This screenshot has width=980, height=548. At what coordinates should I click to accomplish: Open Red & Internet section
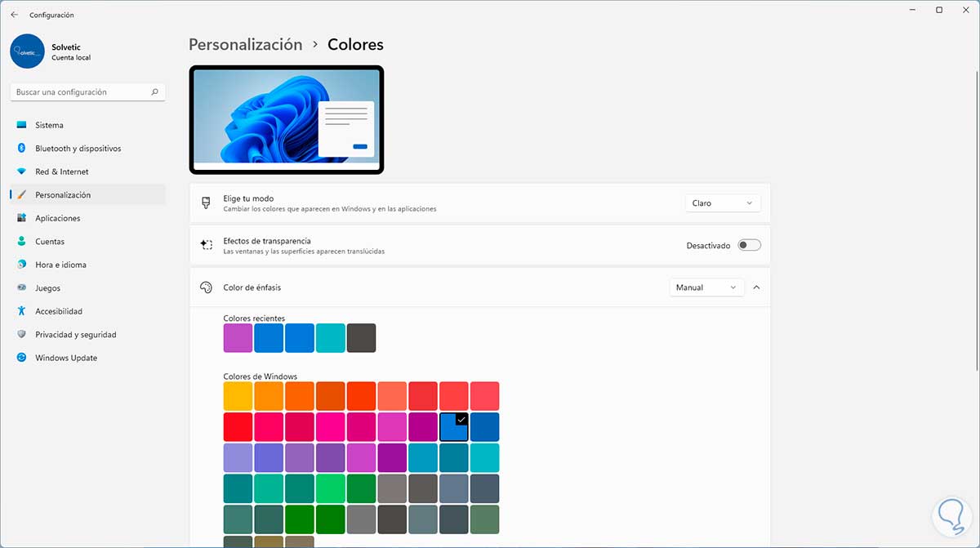tap(87, 172)
